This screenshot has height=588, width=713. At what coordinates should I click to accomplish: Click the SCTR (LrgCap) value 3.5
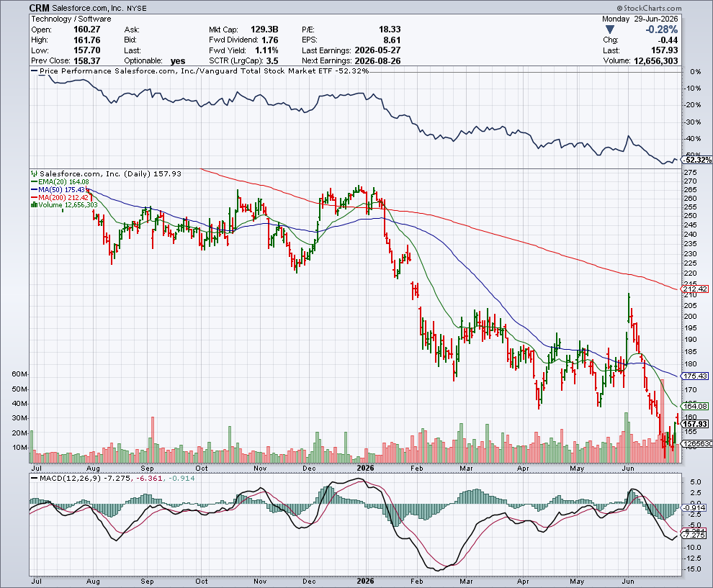point(272,61)
